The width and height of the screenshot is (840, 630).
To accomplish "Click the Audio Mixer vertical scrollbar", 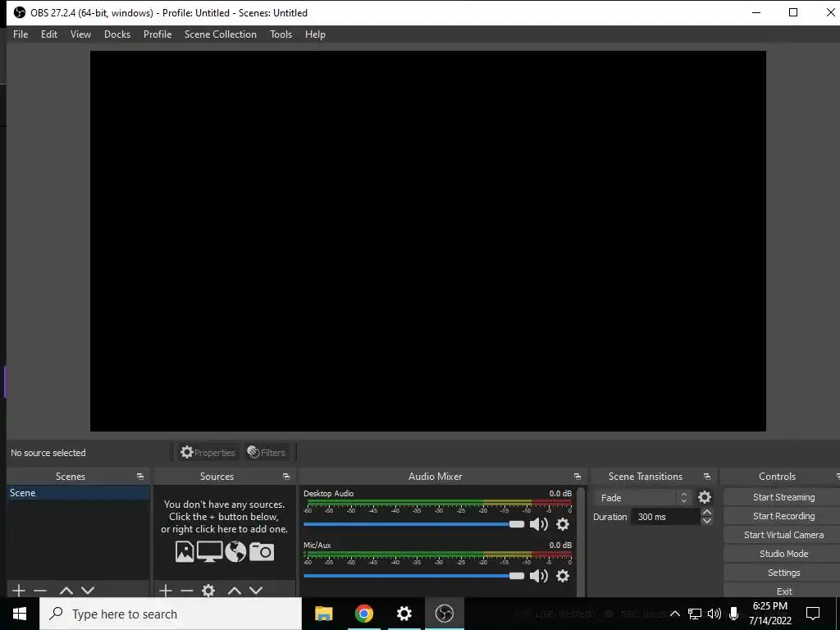I will click(580, 541).
